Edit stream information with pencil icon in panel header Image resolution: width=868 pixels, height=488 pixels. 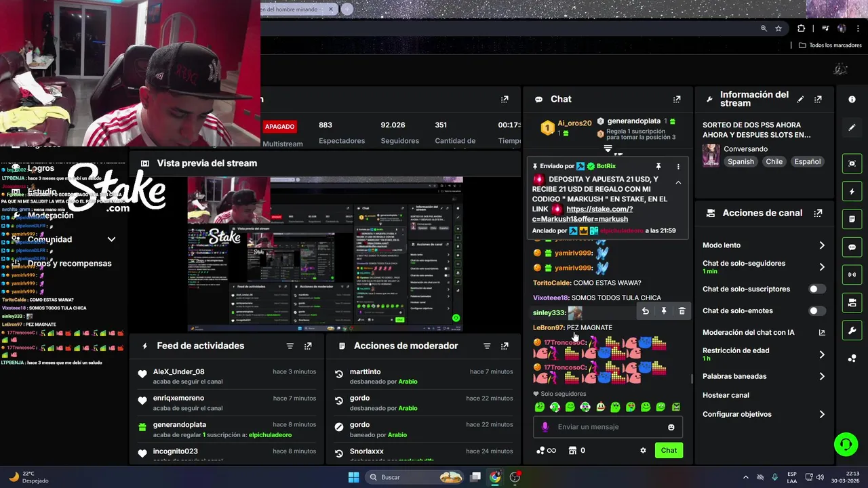(x=800, y=99)
